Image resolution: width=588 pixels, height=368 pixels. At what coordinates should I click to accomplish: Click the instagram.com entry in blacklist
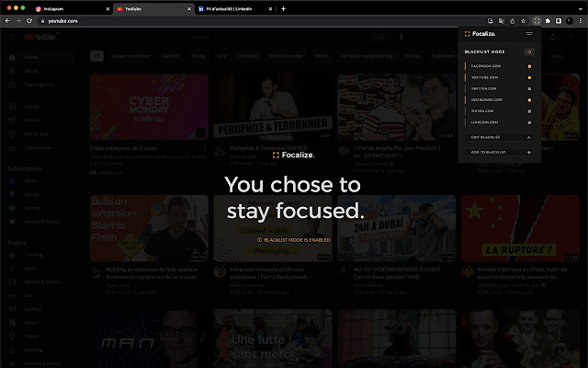[486, 100]
